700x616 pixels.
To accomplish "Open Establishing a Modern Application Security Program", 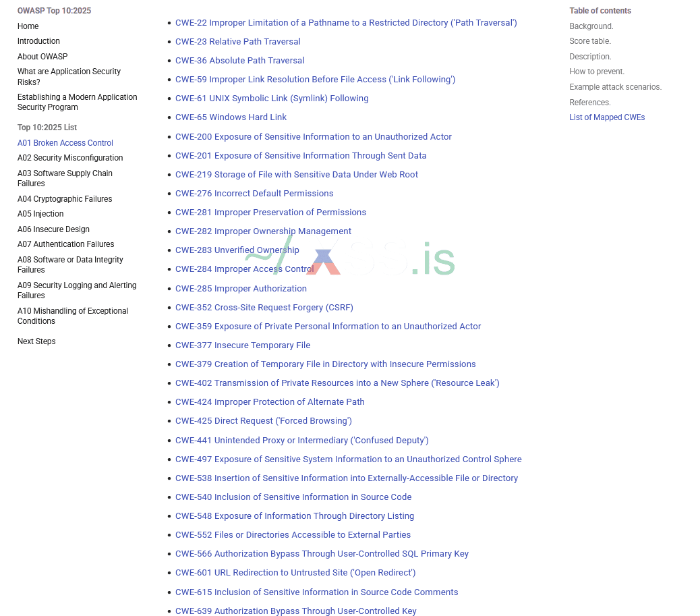I will coord(78,103).
